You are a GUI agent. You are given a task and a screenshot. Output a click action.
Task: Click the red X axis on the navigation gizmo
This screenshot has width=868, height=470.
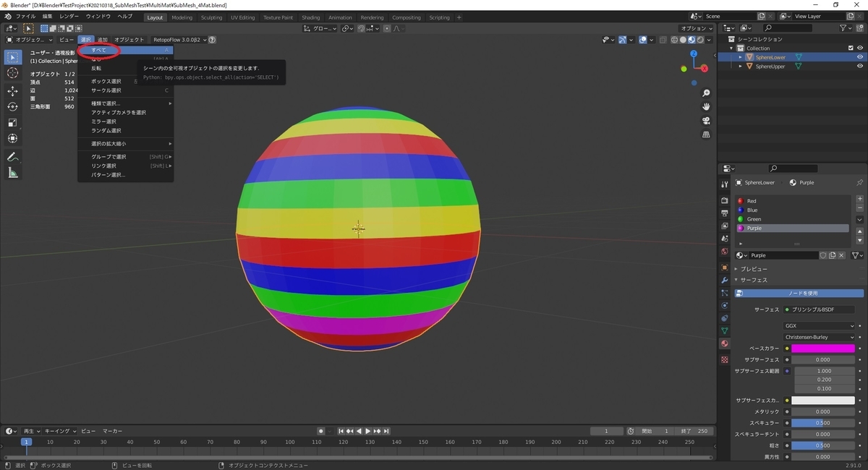[704, 68]
